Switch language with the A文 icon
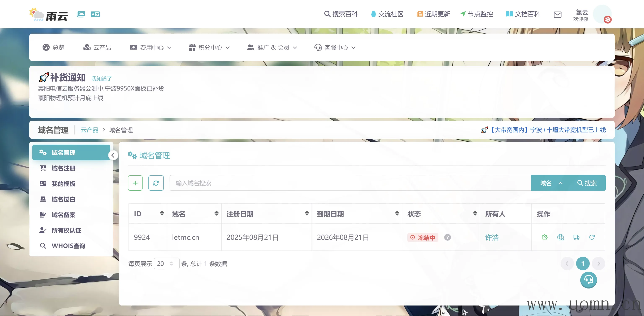The image size is (644, 316). click(95, 14)
